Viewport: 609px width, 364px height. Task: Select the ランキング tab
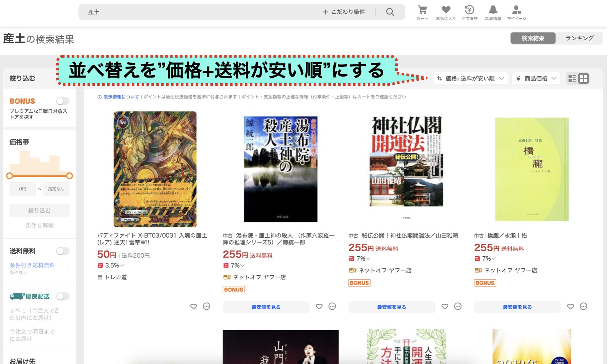[x=580, y=38]
